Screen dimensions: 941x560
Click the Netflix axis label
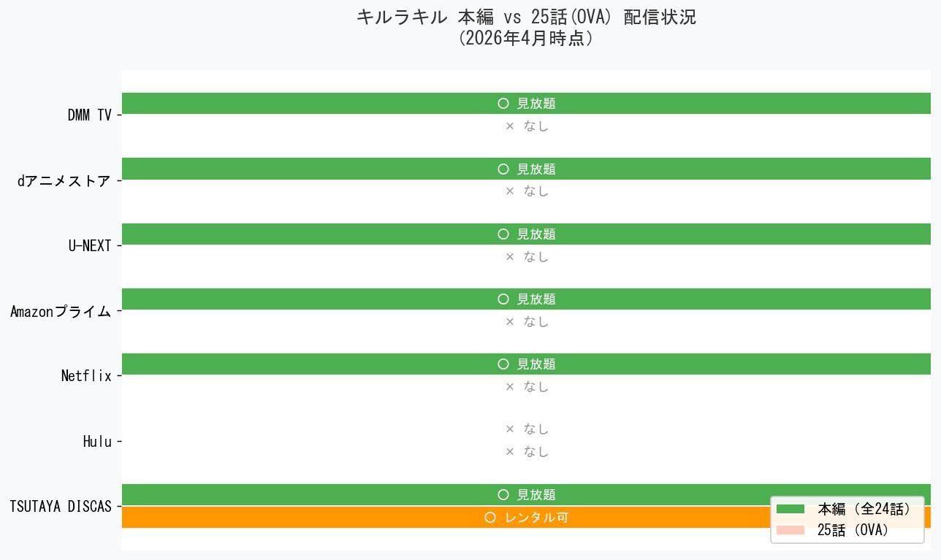(86, 376)
